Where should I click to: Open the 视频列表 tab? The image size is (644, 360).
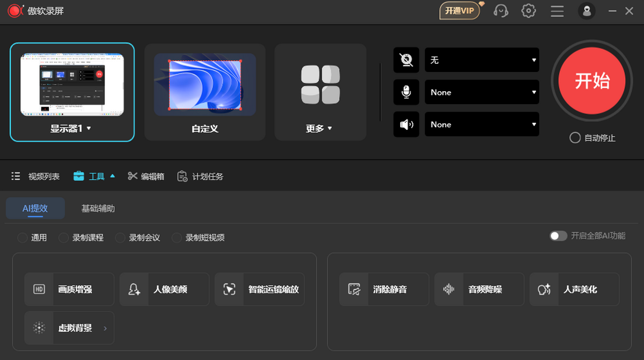[35, 176]
